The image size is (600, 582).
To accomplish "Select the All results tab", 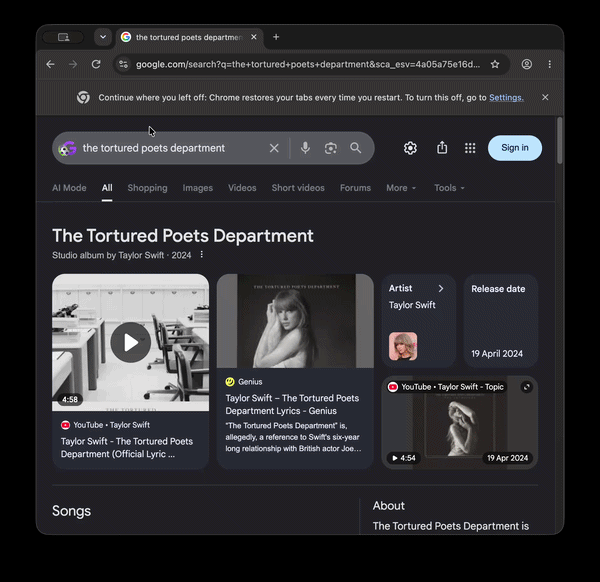I will (107, 188).
